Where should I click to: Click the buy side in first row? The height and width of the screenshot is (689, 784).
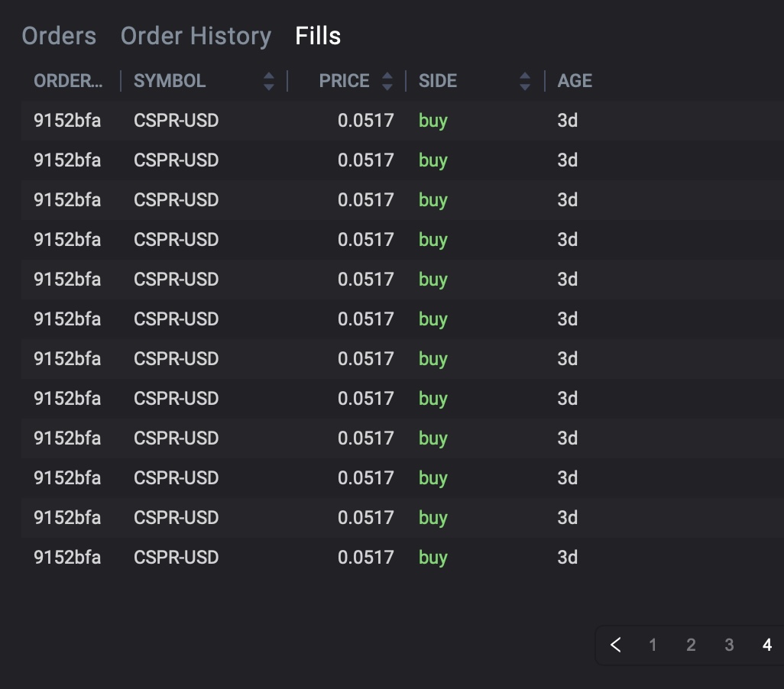tap(432, 121)
